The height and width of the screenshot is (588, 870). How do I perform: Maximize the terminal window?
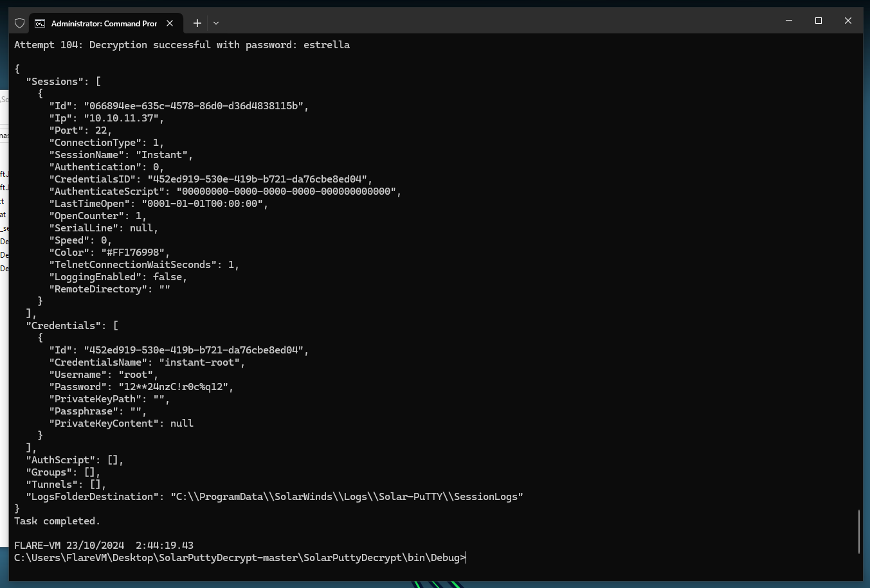pyautogui.click(x=819, y=21)
